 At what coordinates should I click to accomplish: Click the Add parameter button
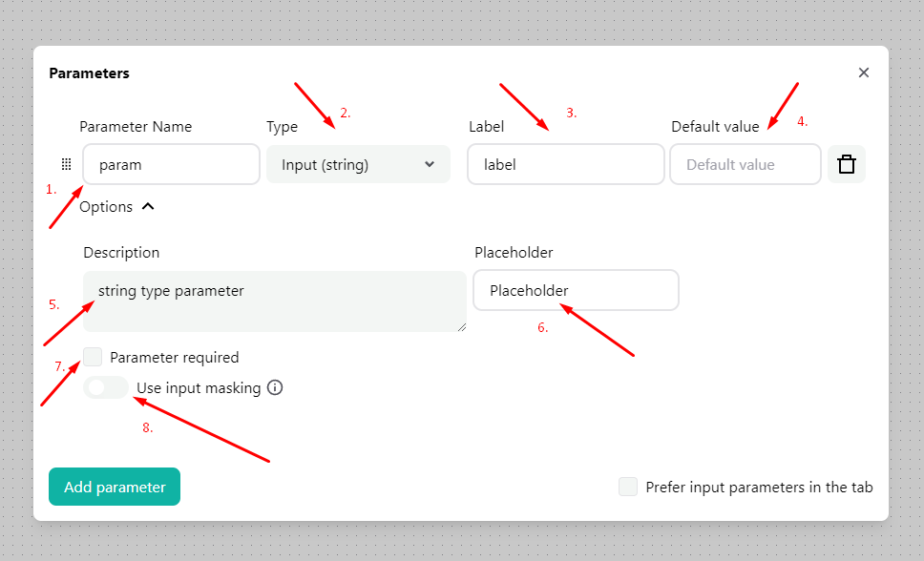(x=115, y=487)
